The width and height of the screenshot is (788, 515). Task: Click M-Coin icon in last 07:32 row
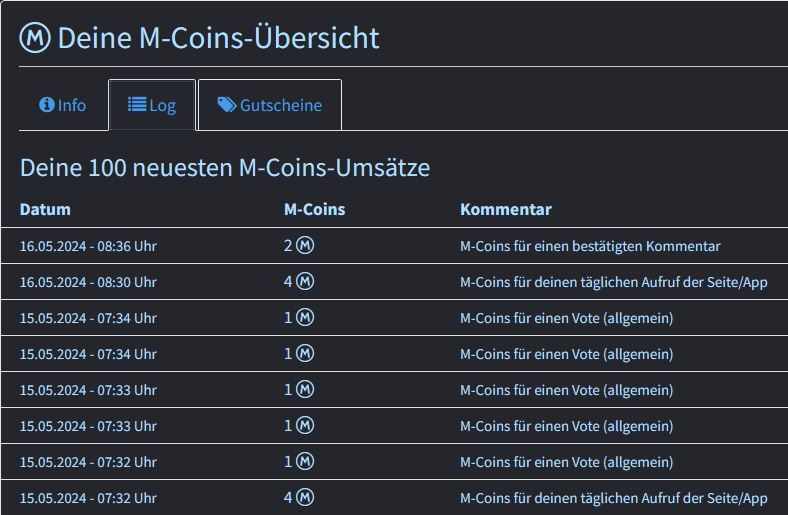305,498
